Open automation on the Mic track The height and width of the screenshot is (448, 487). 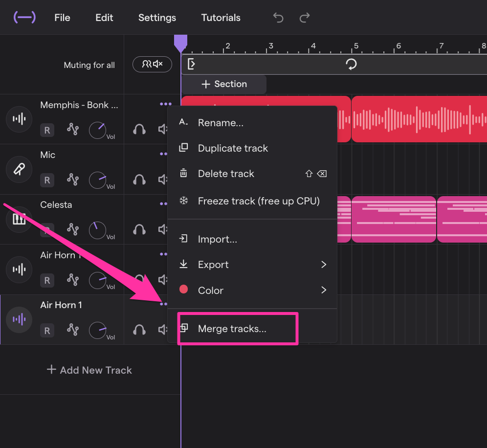click(x=73, y=179)
